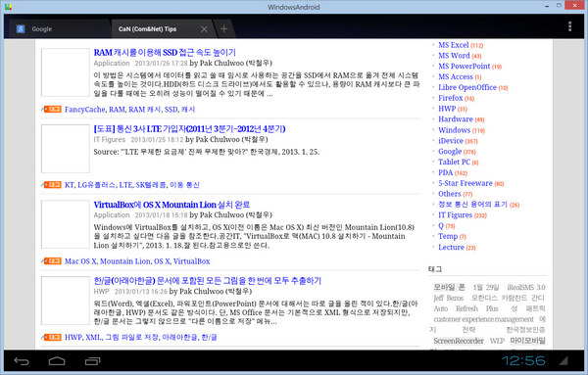Close the CaN (Com&Net) Tips tab
Screen dimensions: 588x375
[x=204, y=28]
